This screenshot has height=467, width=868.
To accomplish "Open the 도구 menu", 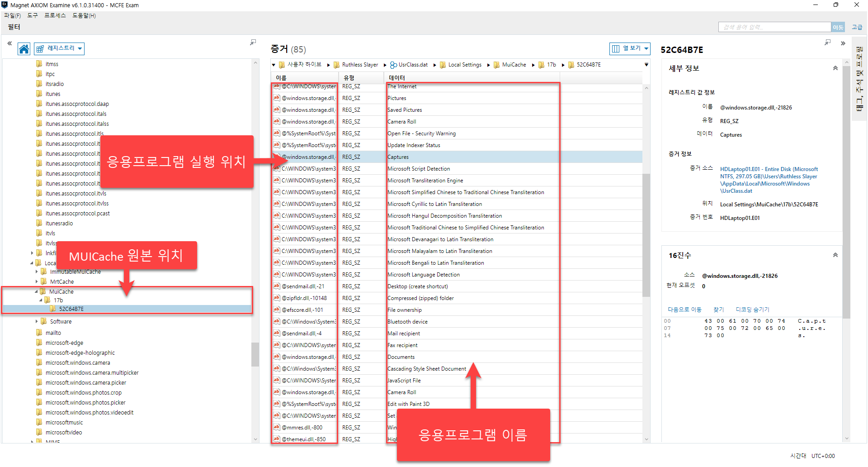I will pyautogui.click(x=33, y=15).
